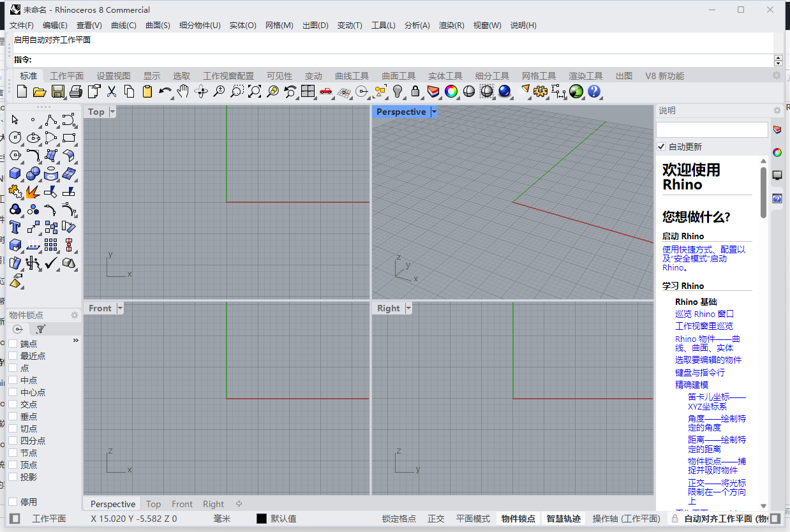This screenshot has height=532, width=790.
Task: Select the Rectangle tool in left toolbar
Action: 69,138
